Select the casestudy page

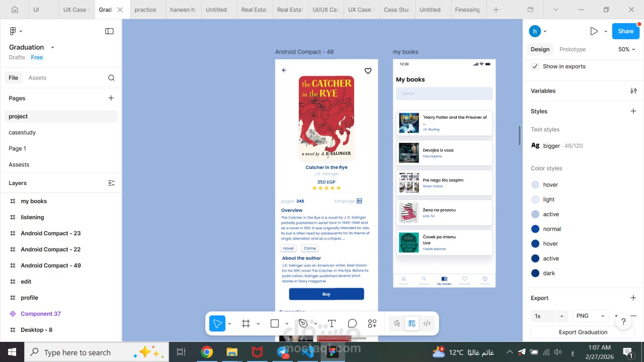[61, 132]
